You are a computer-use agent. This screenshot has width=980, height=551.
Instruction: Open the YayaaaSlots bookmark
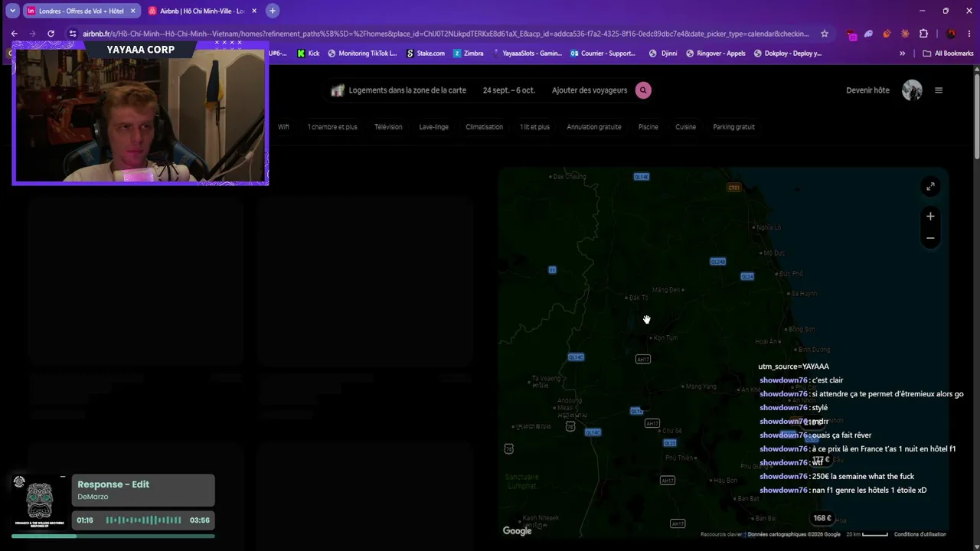pyautogui.click(x=526, y=54)
